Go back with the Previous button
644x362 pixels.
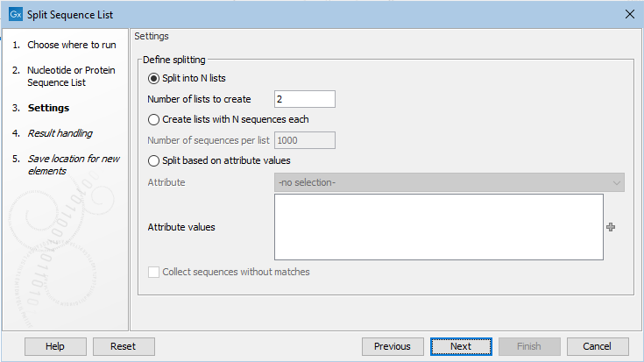[393, 346]
